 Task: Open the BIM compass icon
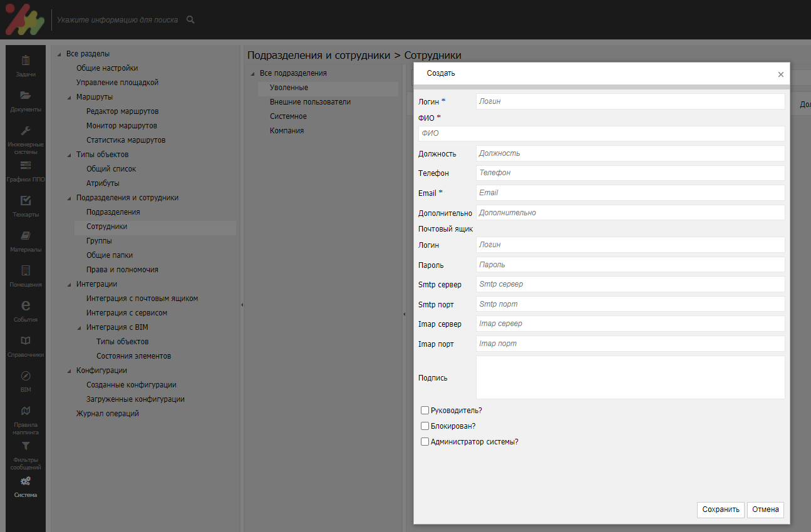[x=26, y=376]
